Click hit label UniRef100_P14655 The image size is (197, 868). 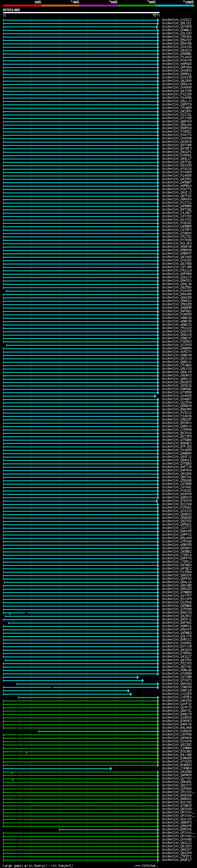176,450
